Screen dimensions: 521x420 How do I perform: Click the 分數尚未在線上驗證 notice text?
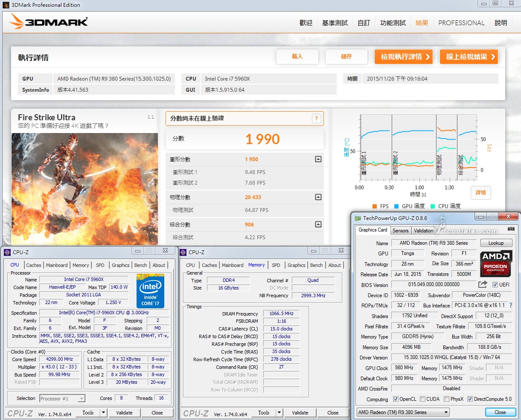[x=197, y=118]
